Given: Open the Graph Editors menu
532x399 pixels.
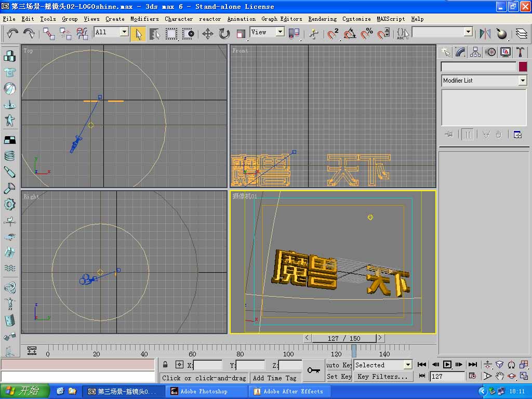Looking at the screenshot, I should click(x=282, y=19).
